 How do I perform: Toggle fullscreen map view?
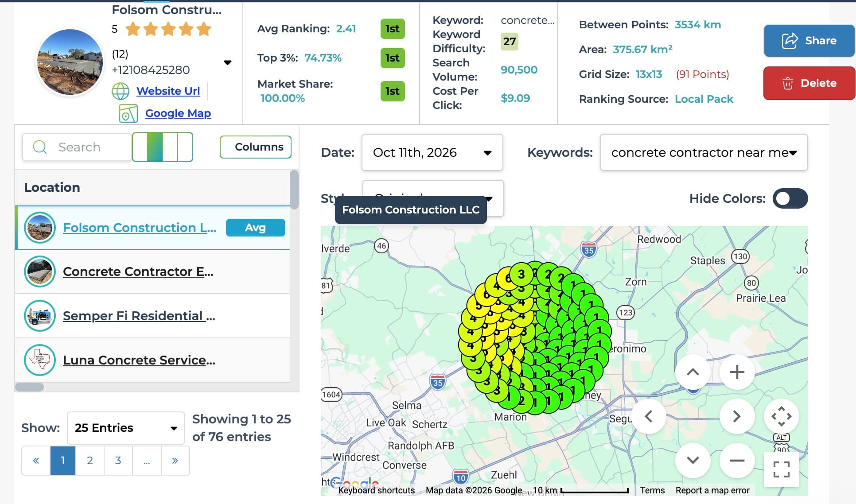782,469
